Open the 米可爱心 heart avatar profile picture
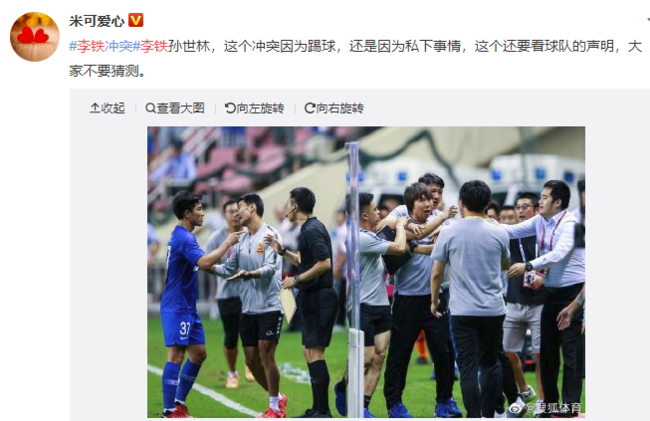This screenshot has width=650, height=421. click(35, 37)
